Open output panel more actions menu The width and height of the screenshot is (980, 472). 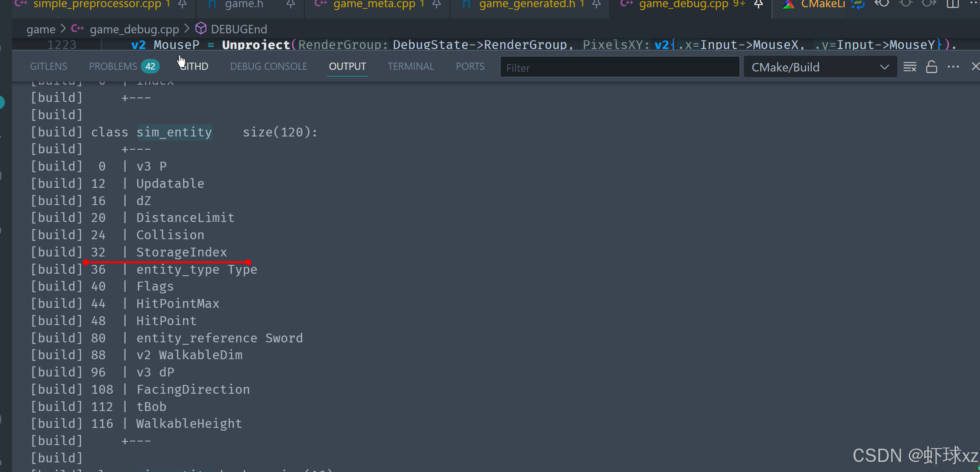[x=953, y=67]
